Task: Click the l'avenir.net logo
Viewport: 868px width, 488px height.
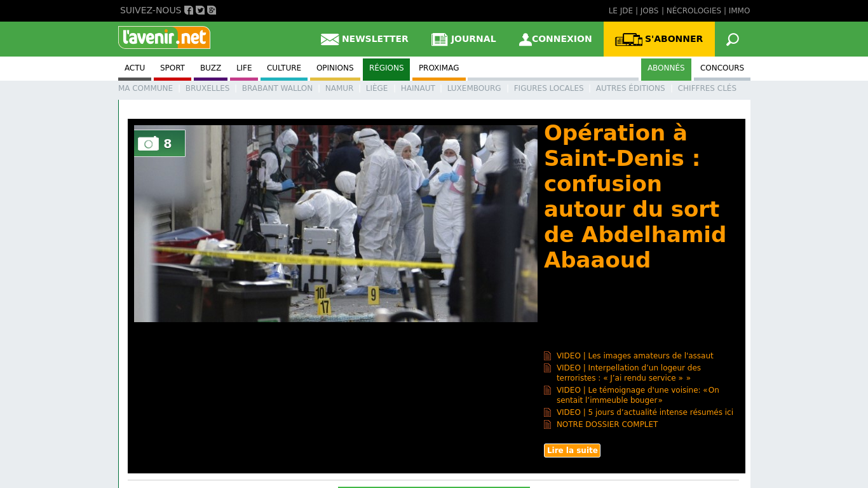Action: (164, 37)
